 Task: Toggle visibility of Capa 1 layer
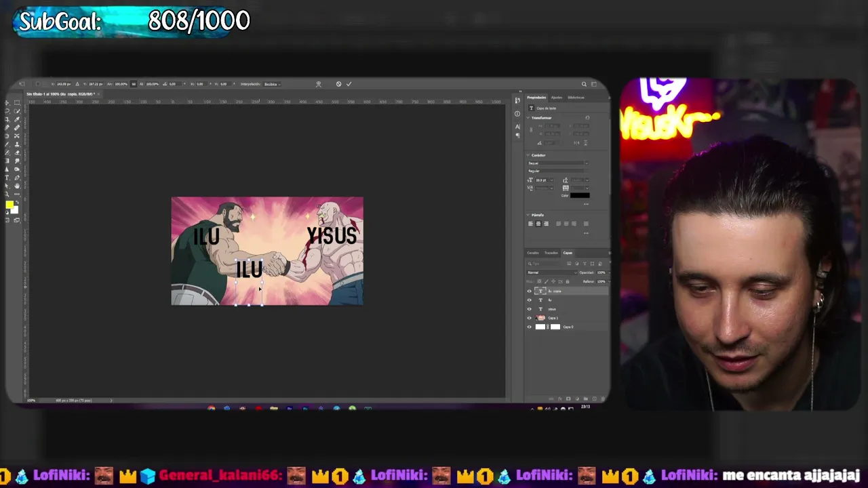click(530, 318)
